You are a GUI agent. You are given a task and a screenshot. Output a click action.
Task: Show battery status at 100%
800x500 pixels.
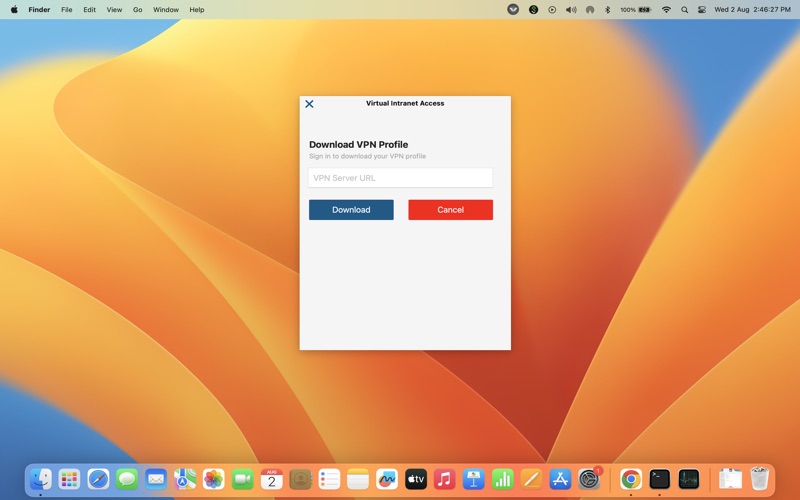636,9
